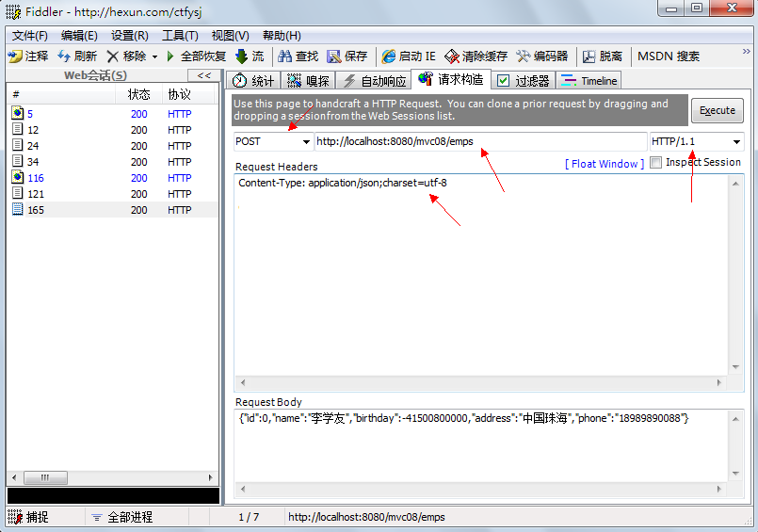This screenshot has width=758, height=532.
Task: Launch IE via 启动 IE icon
Action: click(388, 56)
